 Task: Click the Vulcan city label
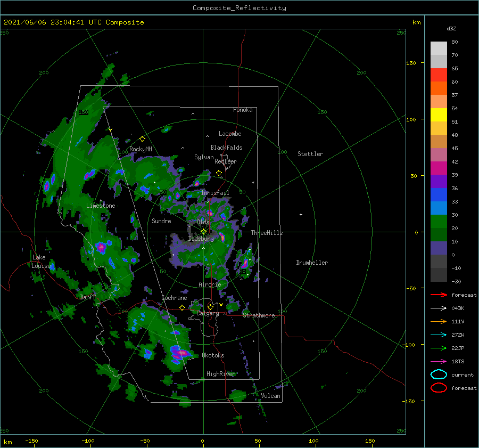pos(270,396)
